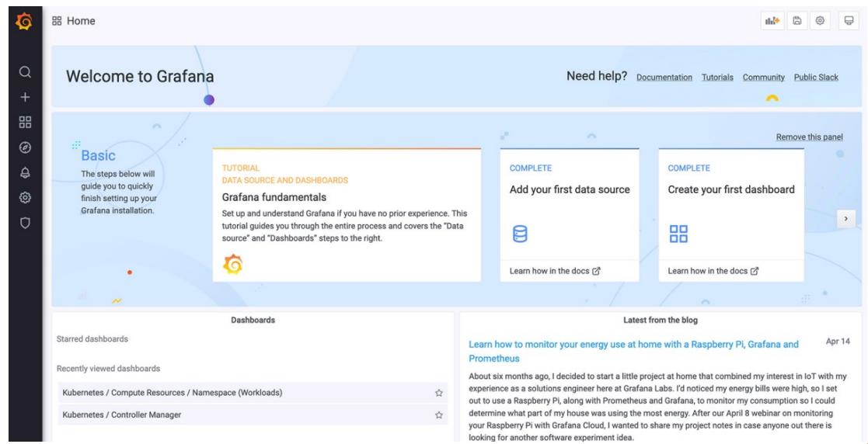Click the Home breadcrumb title
The width and height of the screenshot is (868, 444).
(80, 21)
